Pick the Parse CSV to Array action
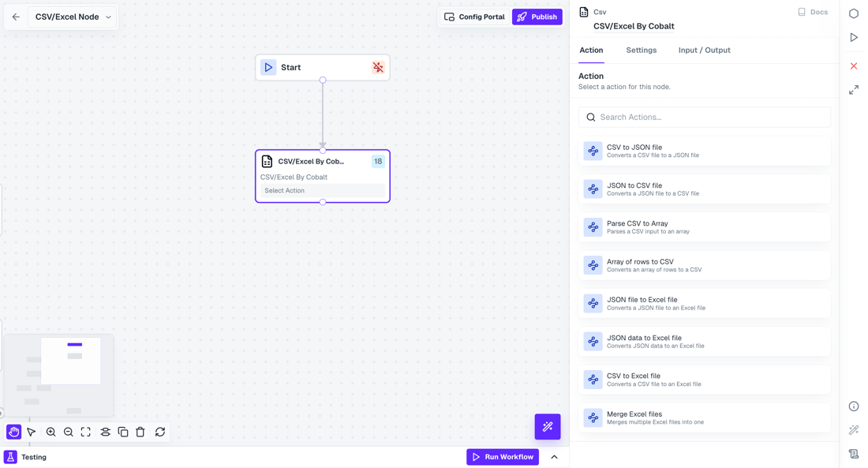 coord(704,227)
